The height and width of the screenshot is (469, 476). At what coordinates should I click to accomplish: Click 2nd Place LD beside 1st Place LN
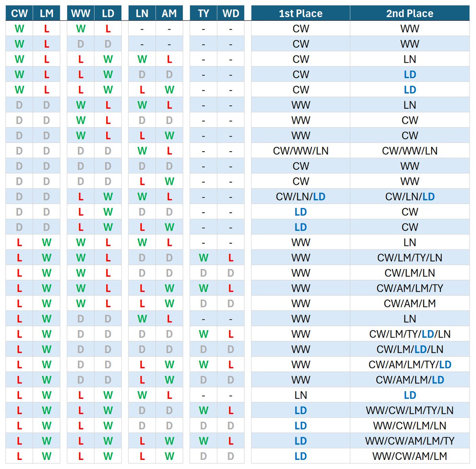coord(410,395)
